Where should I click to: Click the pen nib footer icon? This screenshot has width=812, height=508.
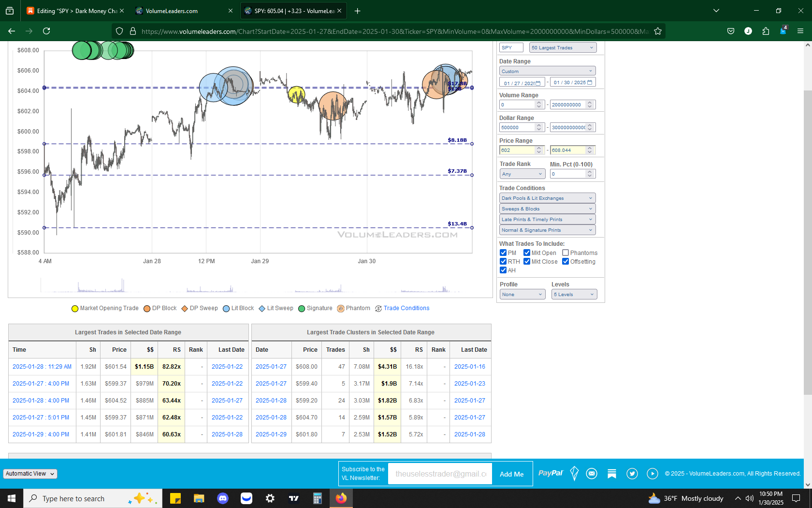(x=574, y=473)
